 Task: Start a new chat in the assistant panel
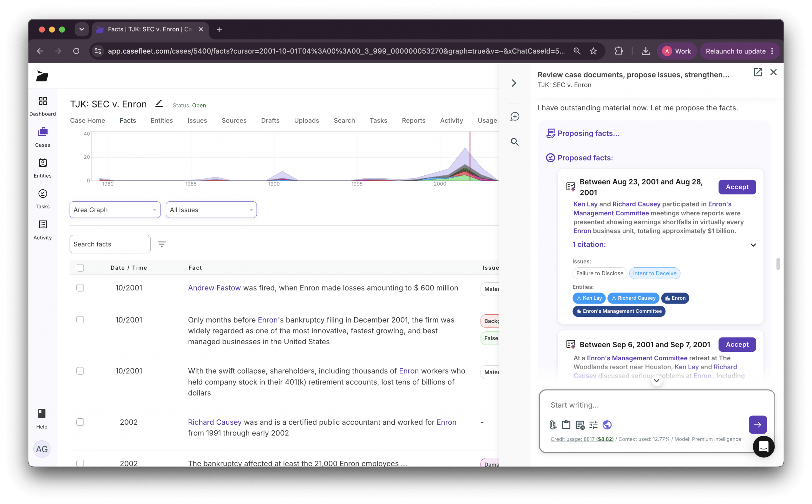(515, 116)
